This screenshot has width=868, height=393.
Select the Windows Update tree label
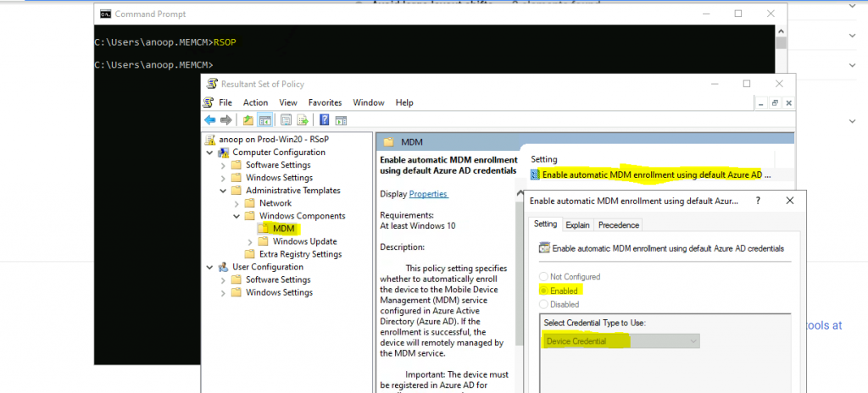[x=304, y=241]
